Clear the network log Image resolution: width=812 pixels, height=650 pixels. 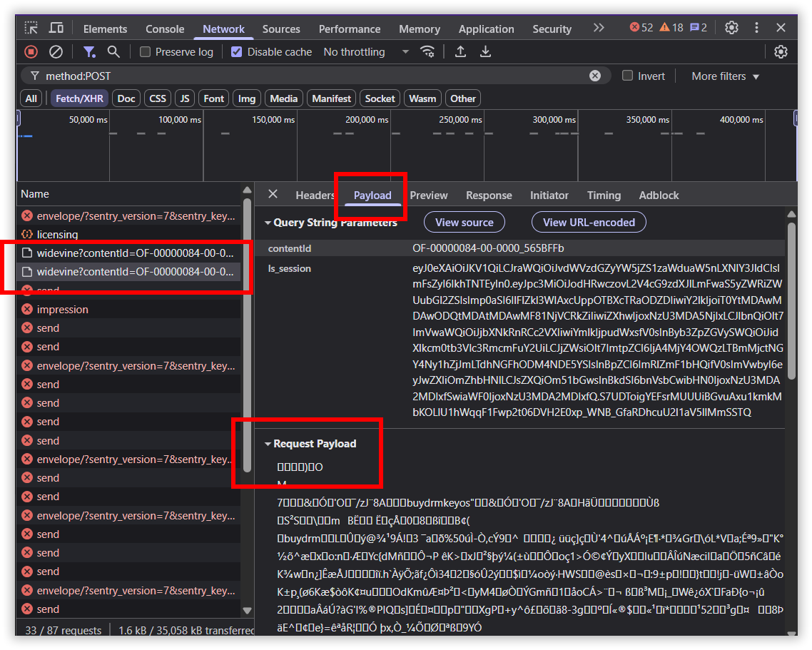(x=56, y=51)
